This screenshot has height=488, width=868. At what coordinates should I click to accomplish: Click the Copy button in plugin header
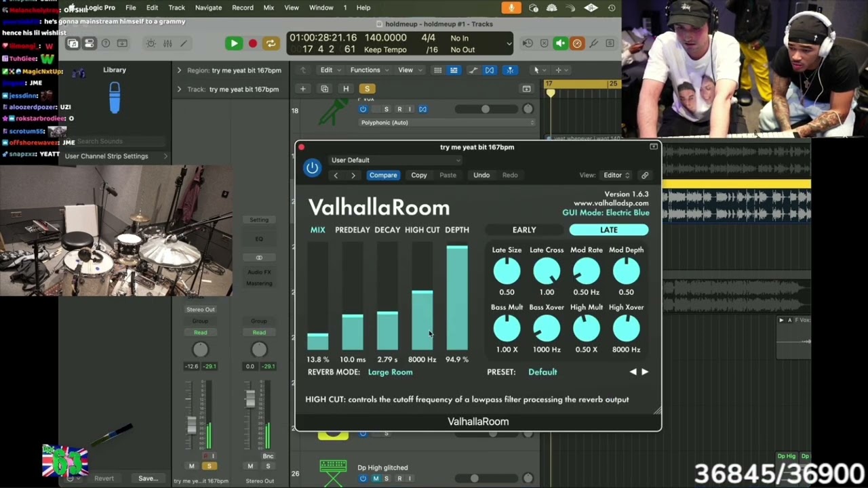(x=419, y=175)
